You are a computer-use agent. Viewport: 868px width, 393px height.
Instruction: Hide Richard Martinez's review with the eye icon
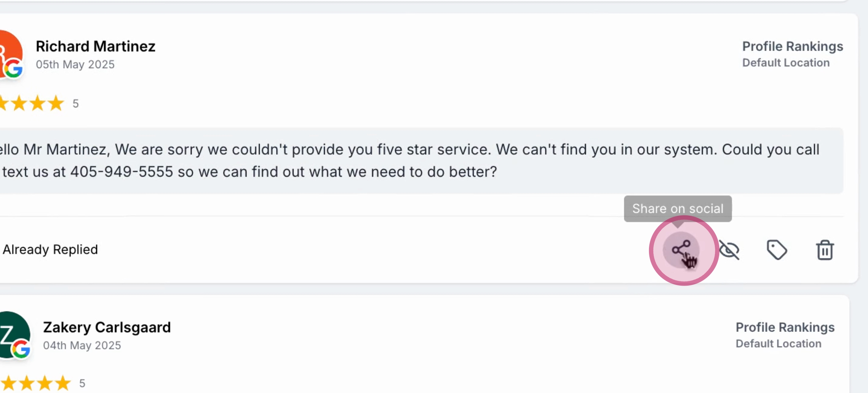pos(729,250)
